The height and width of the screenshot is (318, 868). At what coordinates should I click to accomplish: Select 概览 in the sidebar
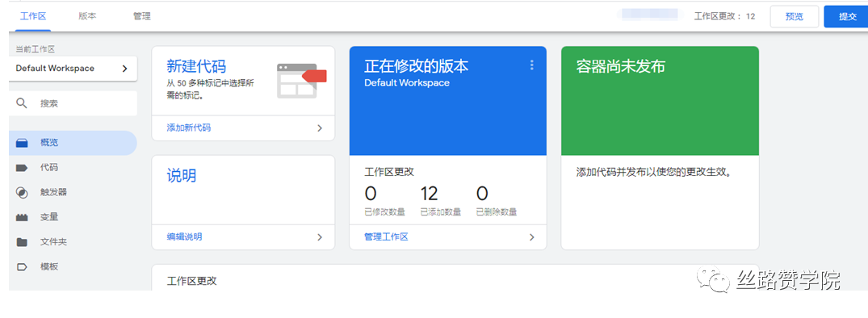73,143
